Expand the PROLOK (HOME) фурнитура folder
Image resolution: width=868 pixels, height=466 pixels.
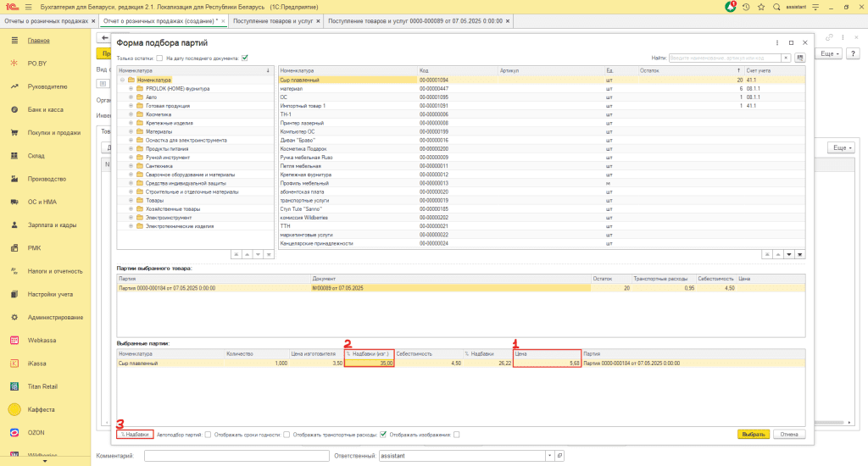click(131, 89)
